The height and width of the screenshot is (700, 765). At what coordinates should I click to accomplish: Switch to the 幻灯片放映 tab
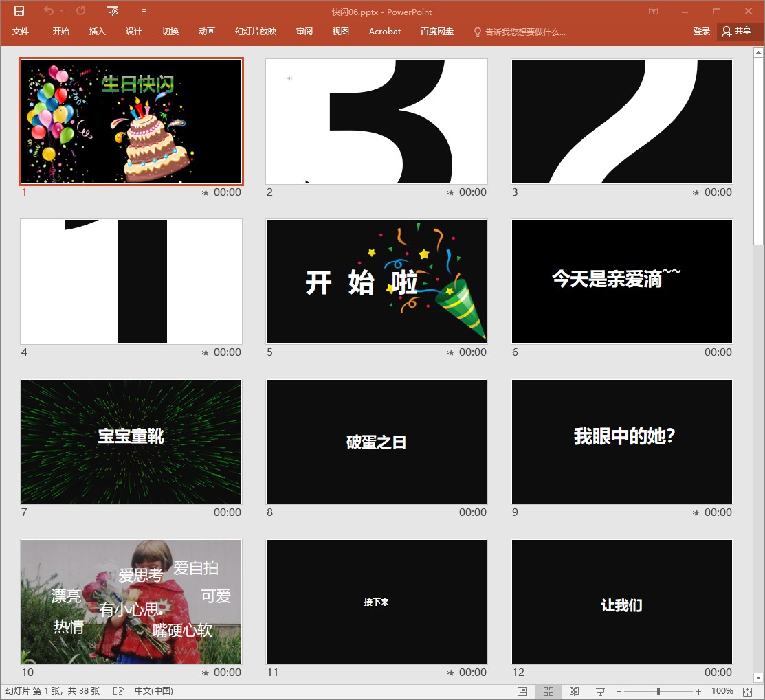coord(256,32)
